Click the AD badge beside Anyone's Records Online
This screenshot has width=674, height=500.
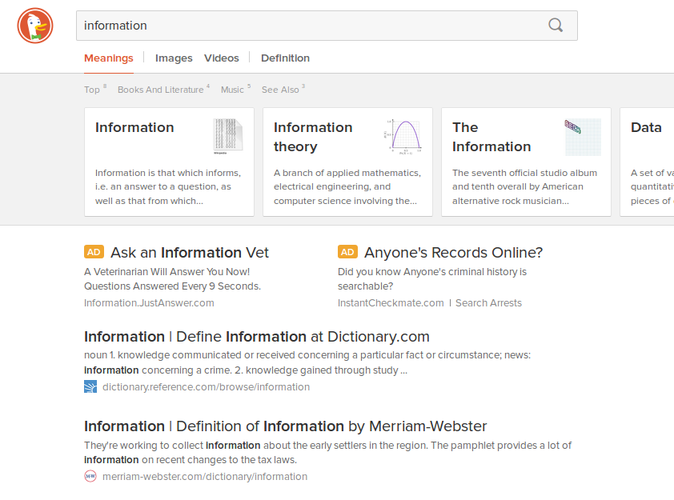tap(348, 252)
